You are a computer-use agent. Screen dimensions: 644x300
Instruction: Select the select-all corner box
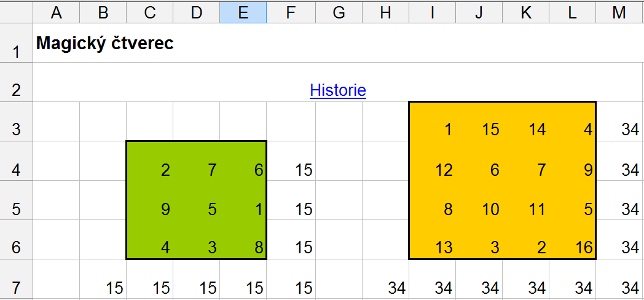16,12
